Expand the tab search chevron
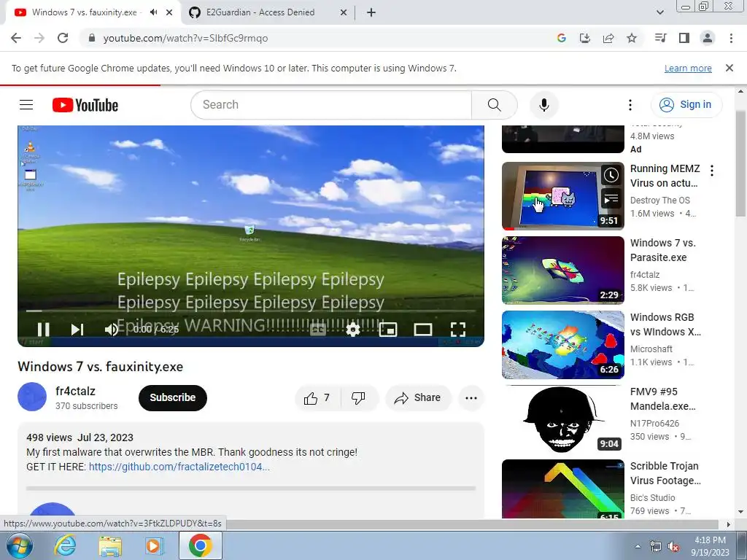 click(x=659, y=12)
